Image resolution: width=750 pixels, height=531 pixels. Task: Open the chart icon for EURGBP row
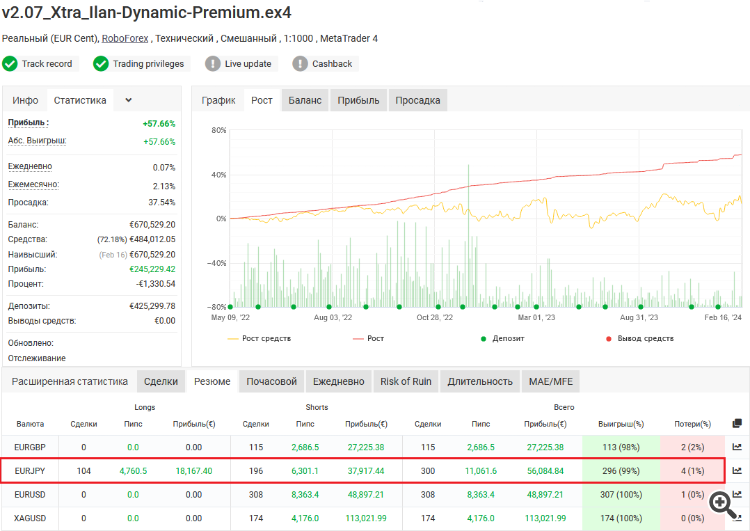tap(737, 447)
